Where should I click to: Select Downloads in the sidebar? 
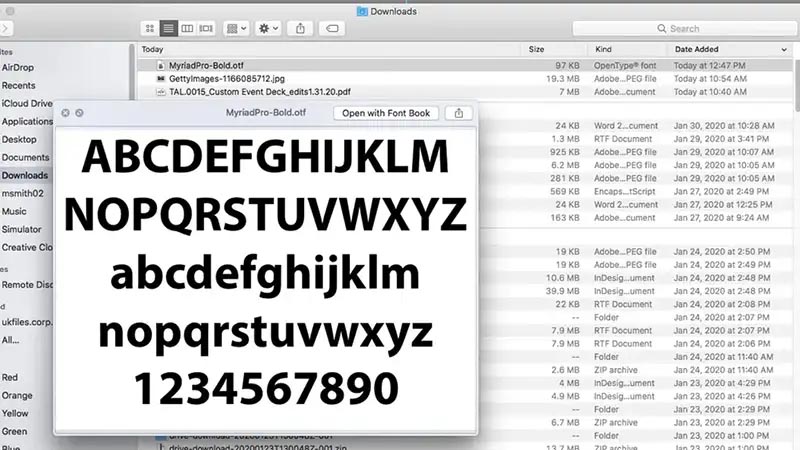click(x=25, y=175)
